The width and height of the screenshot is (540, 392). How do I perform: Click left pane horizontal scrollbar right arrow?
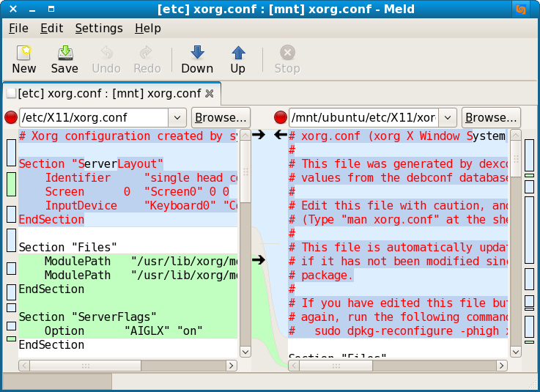point(232,366)
